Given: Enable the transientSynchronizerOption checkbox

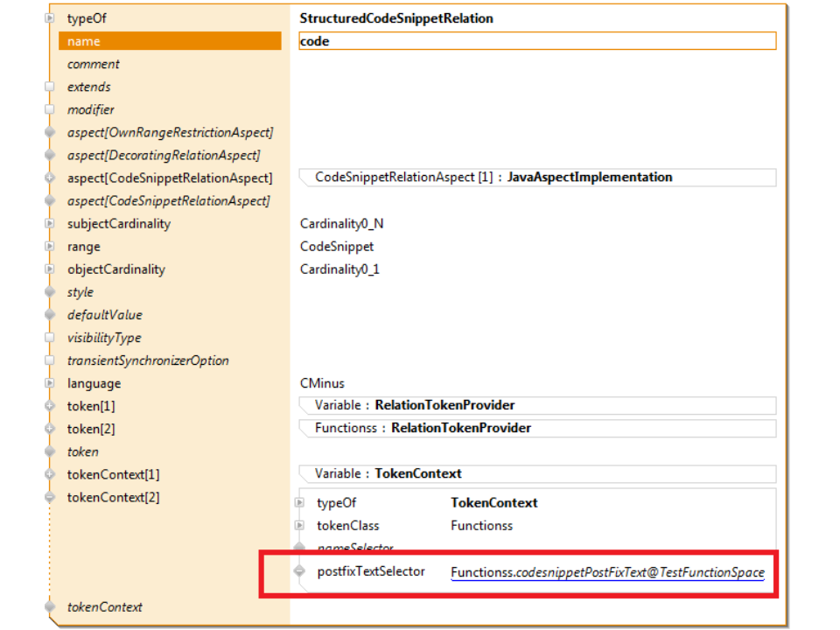Looking at the screenshot, I should pyautogui.click(x=50, y=360).
